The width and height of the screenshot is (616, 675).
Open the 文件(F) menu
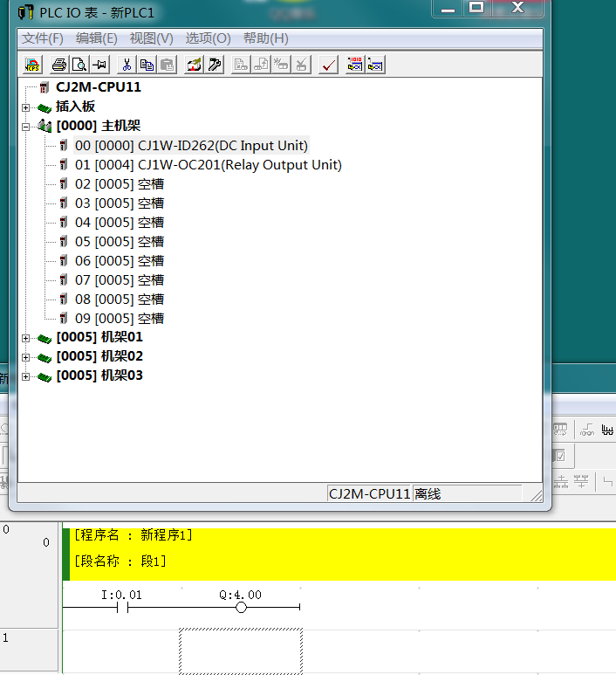click(43, 38)
